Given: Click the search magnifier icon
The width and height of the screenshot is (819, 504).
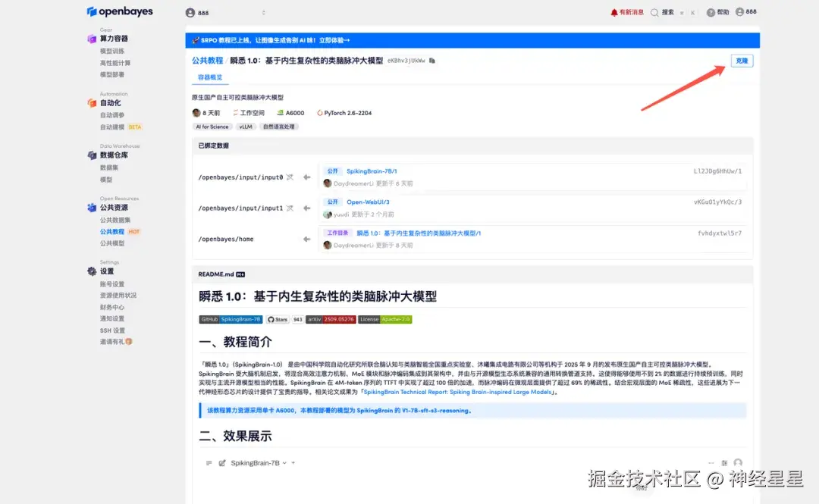Looking at the screenshot, I should [x=654, y=13].
